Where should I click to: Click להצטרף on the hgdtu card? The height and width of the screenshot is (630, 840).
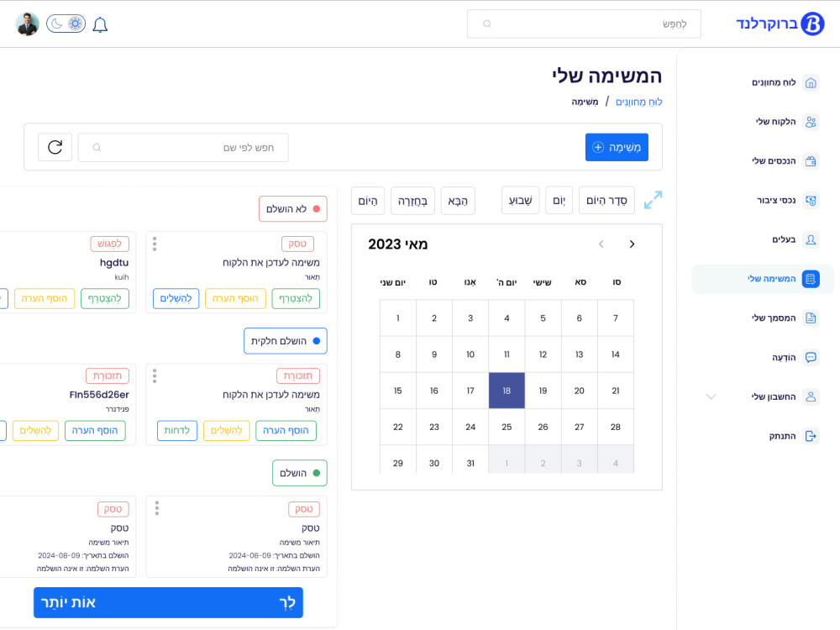(x=105, y=298)
